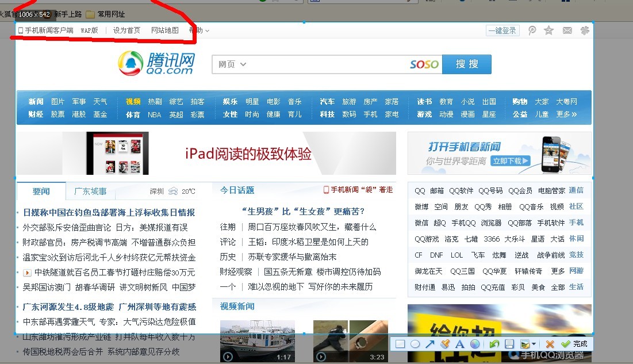The width and height of the screenshot is (633, 364).
Task: Click the clover icon in top right corner
Action: click(586, 30)
